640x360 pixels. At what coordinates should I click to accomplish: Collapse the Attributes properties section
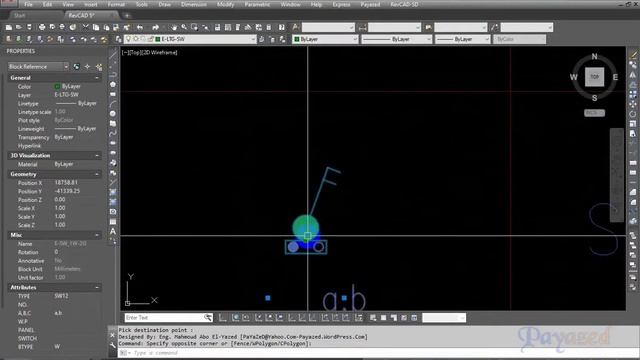pos(97,288)
